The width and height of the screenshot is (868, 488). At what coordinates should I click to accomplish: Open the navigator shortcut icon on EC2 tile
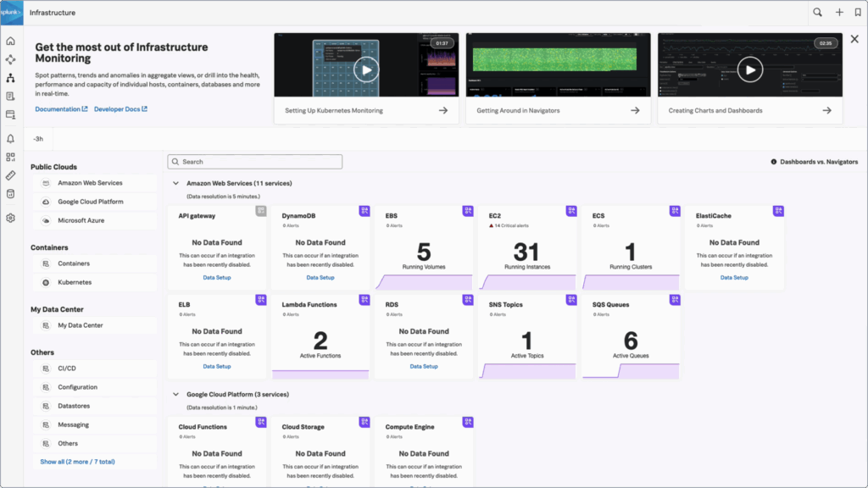tap(571, 211)
